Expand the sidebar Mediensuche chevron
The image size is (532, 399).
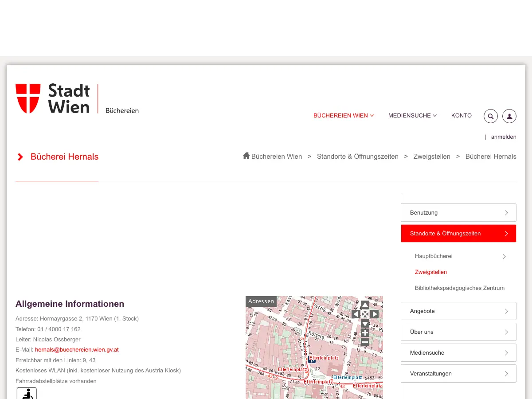click(x=506, y=353)
